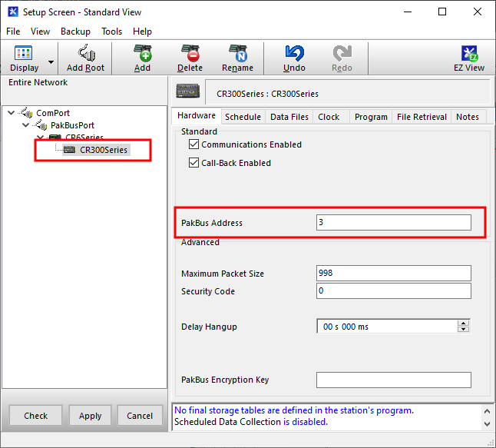
Task: Open the Help menu
Action: tap(142, 32)
